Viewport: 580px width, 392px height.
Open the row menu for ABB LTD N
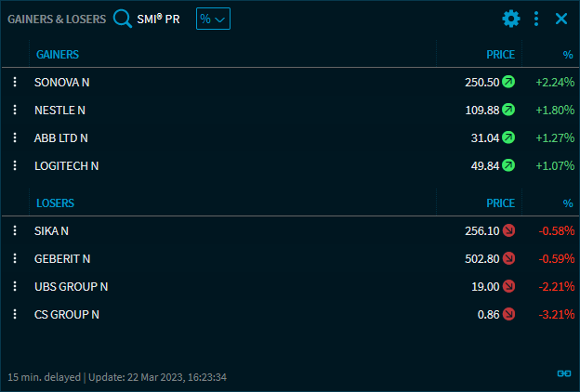click(15, 137)
